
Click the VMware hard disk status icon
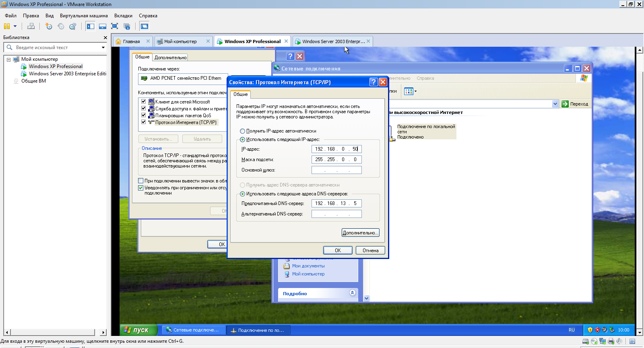586,341
